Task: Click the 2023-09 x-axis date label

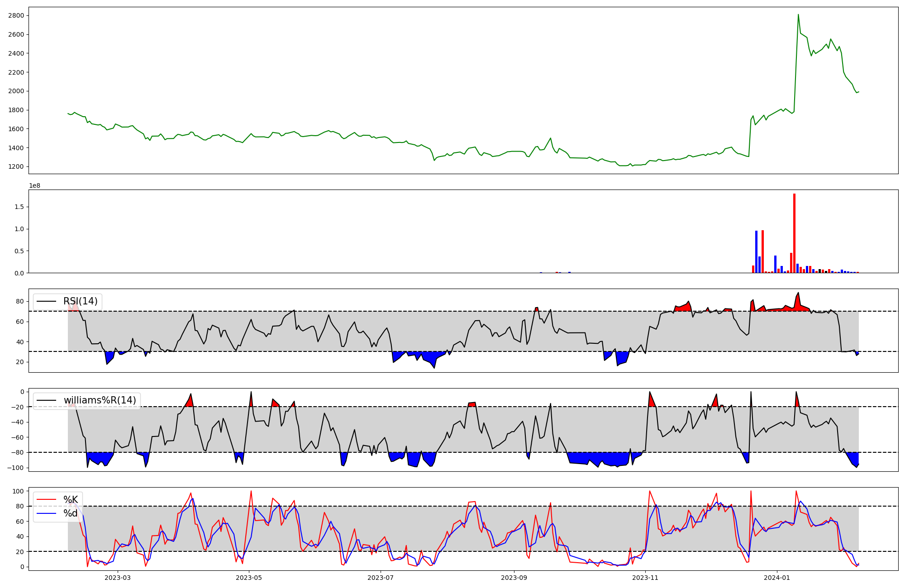Action: [x=514, y=578]
